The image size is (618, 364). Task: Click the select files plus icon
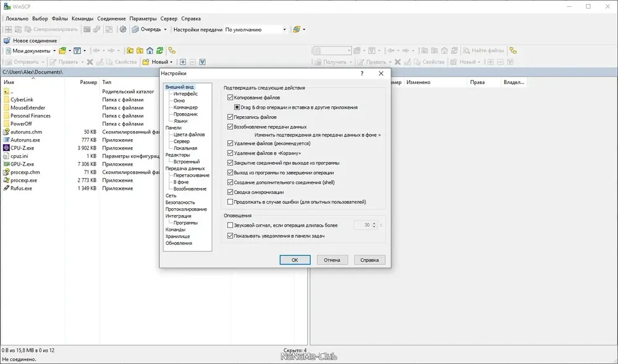coord(183,62)
